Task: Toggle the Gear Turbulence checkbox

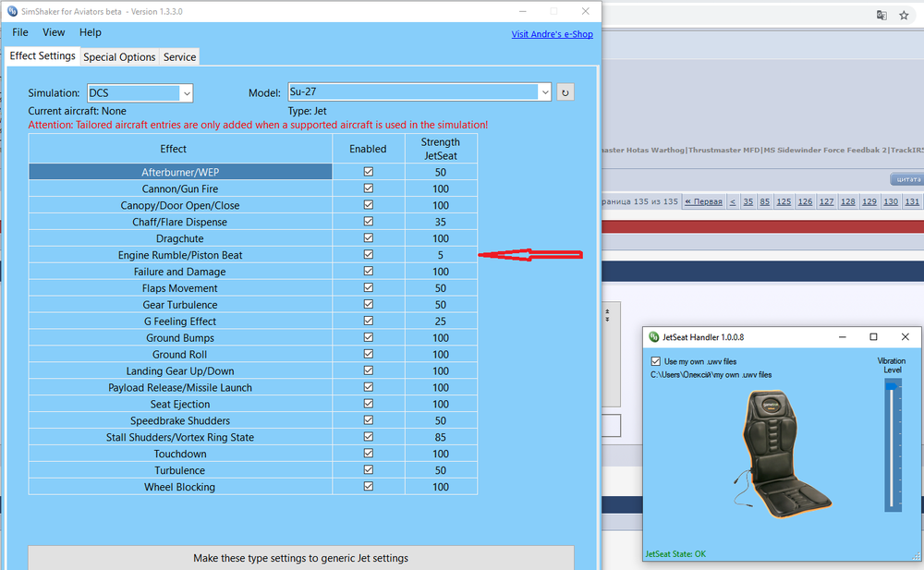Action: [369, 304]
